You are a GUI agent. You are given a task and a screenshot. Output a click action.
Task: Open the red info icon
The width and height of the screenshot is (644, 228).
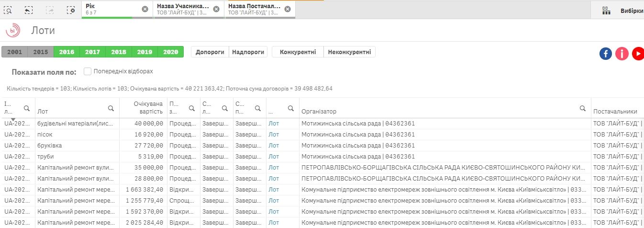point(622,54)
